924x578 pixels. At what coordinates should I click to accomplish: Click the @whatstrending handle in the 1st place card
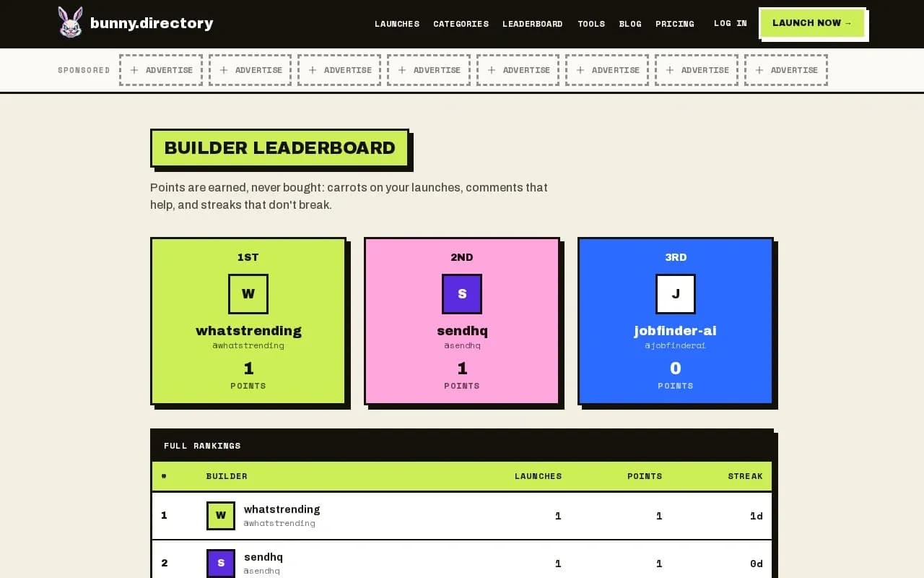click(x=248, y=345)
